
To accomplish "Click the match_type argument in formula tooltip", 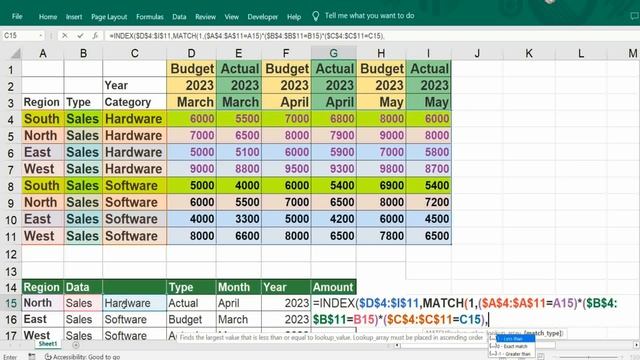I will pyautogui.click(x=543, y=333).
